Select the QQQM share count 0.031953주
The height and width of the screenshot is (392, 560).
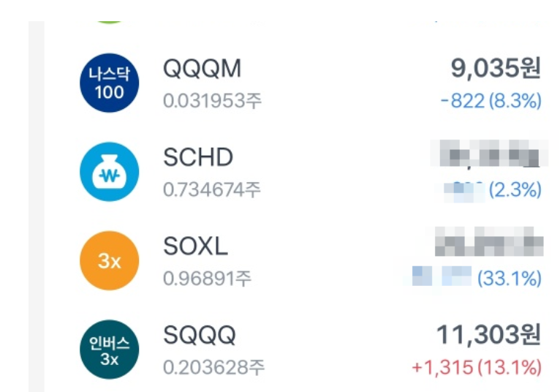212,101
